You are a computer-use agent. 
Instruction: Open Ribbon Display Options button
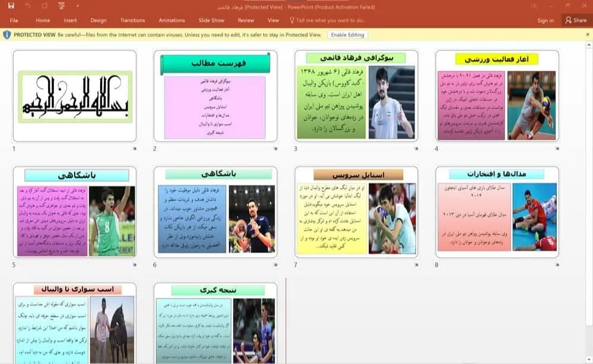pos(534,6)
